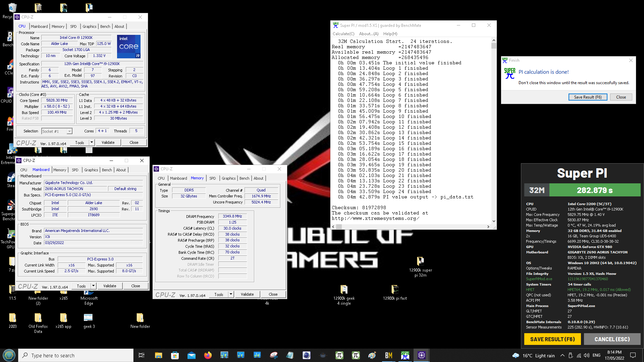Click Super PI horizontal scrollbar right arrow
Viewport: 644px width, 362px height.
point(488,227)
